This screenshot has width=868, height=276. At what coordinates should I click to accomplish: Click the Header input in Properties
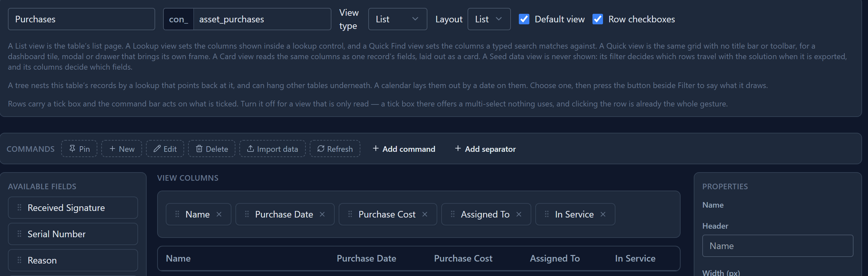tap(778, 246)
